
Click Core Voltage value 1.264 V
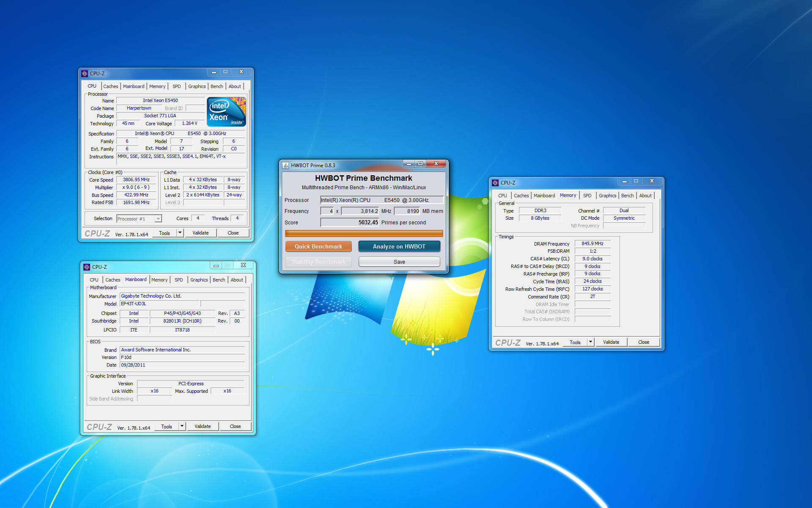coord(189,123)
